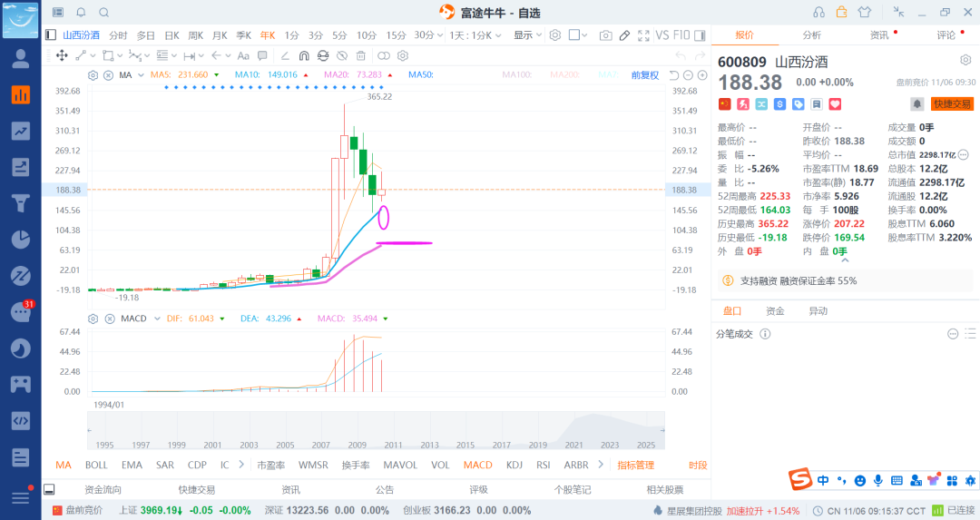Toggle 前复权 price adjustment

pos(645,75)
